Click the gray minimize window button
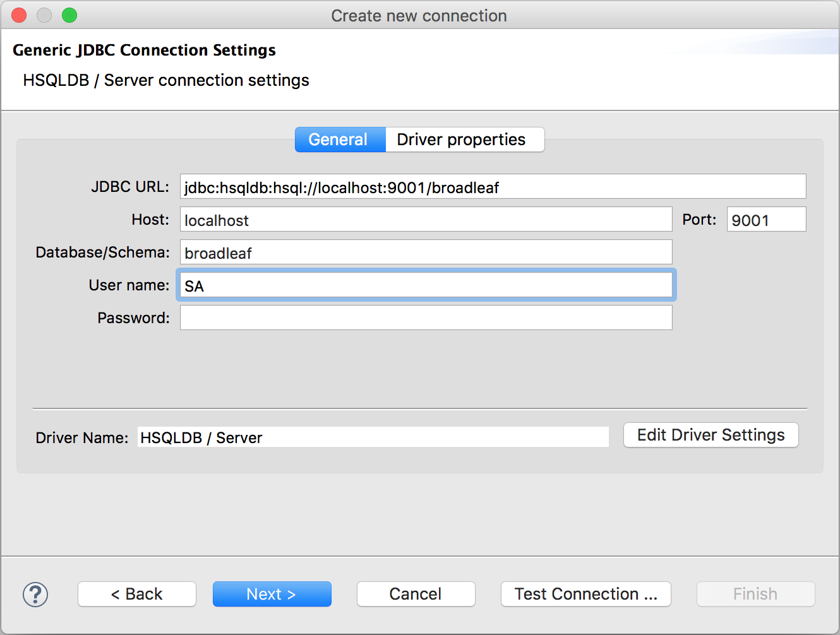This screenshot has height=635, width=840. pos(44,15)
